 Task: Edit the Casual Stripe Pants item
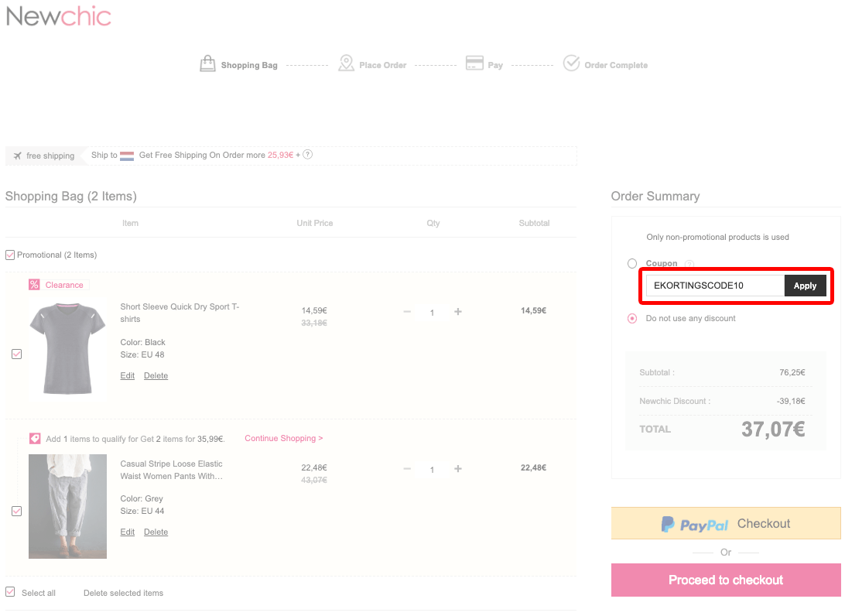(127, 532)
